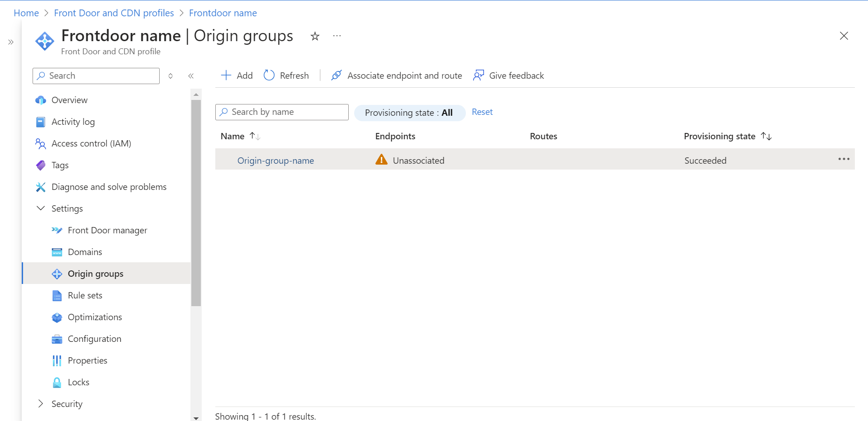
Task: Refresh the origin groups list
Action: point(286,76)
